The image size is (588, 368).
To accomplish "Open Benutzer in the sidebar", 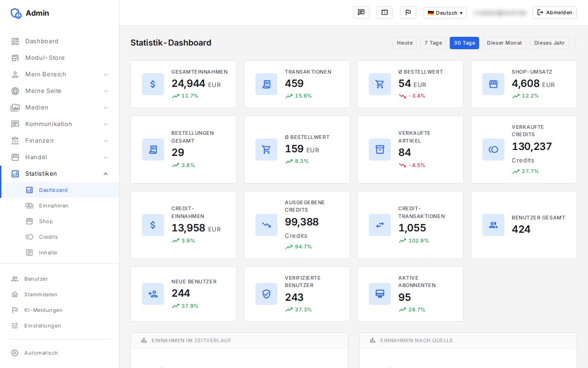I will [60, 279].
